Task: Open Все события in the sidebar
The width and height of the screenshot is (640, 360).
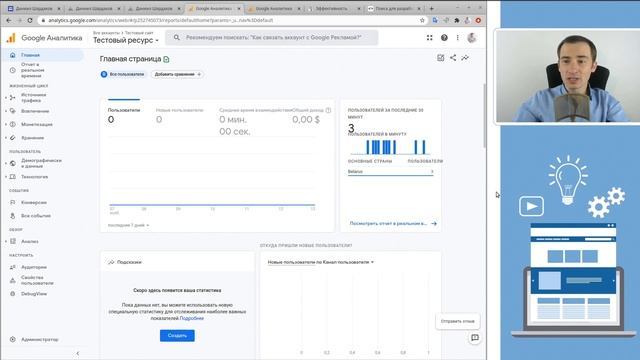Action: point(36,216)
